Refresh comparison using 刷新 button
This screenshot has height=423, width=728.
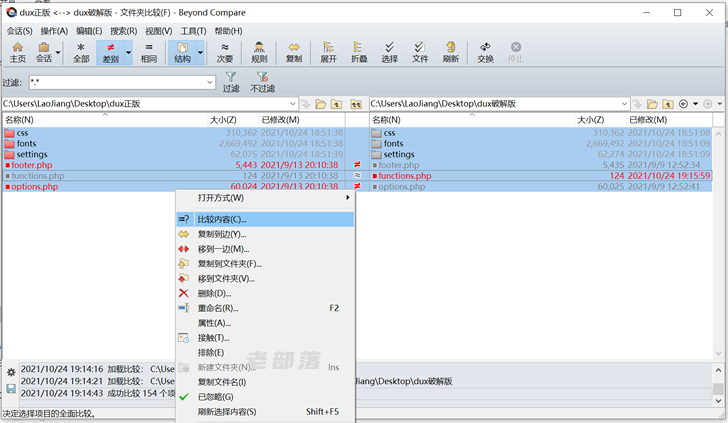[450, 52]
